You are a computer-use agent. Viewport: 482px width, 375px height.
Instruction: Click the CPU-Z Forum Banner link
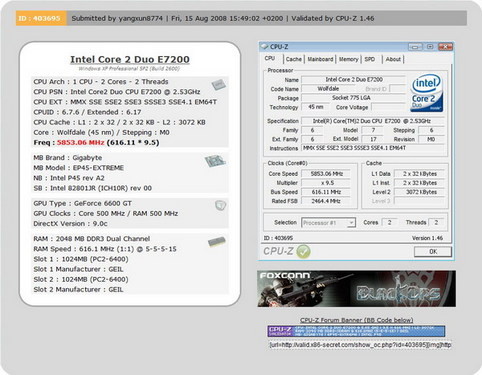click(357, 320)
